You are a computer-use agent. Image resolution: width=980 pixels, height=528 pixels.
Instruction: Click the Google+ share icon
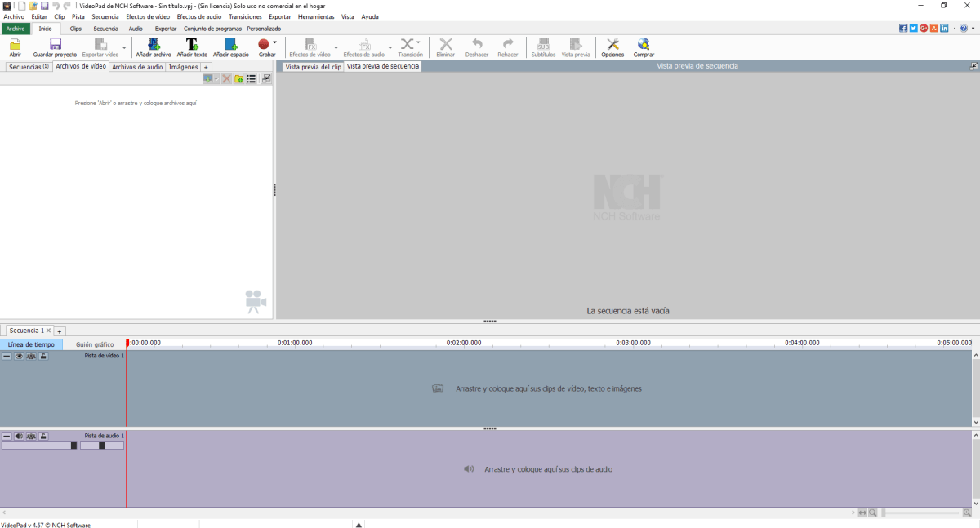[924, 28]
